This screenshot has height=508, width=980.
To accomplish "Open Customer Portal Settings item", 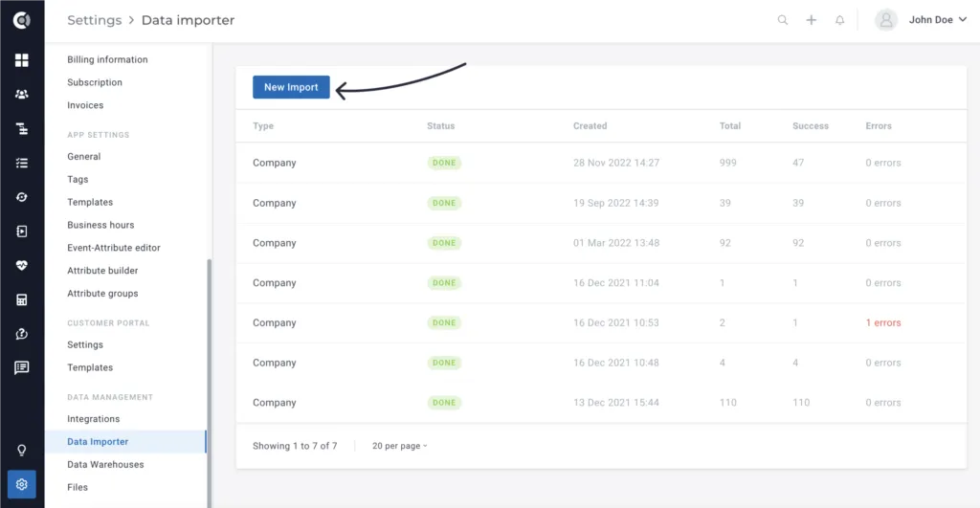I will click(x=85, y=345).
